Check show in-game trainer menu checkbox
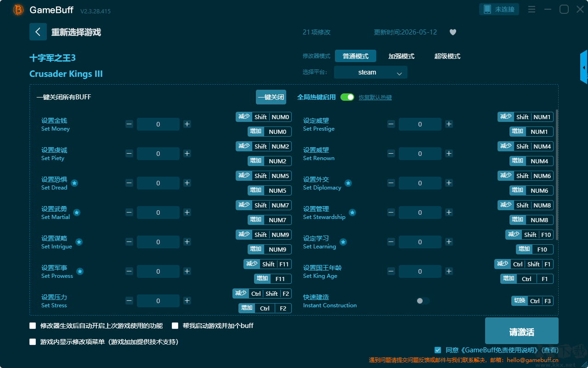This screenshot has width=588, height=368. [x=33, y=342]
